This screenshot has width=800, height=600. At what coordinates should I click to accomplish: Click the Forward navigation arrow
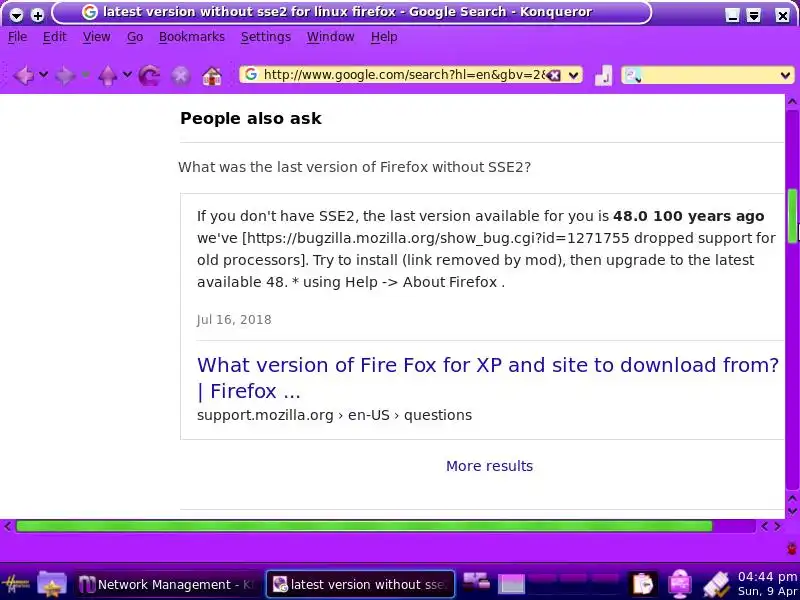65,76
